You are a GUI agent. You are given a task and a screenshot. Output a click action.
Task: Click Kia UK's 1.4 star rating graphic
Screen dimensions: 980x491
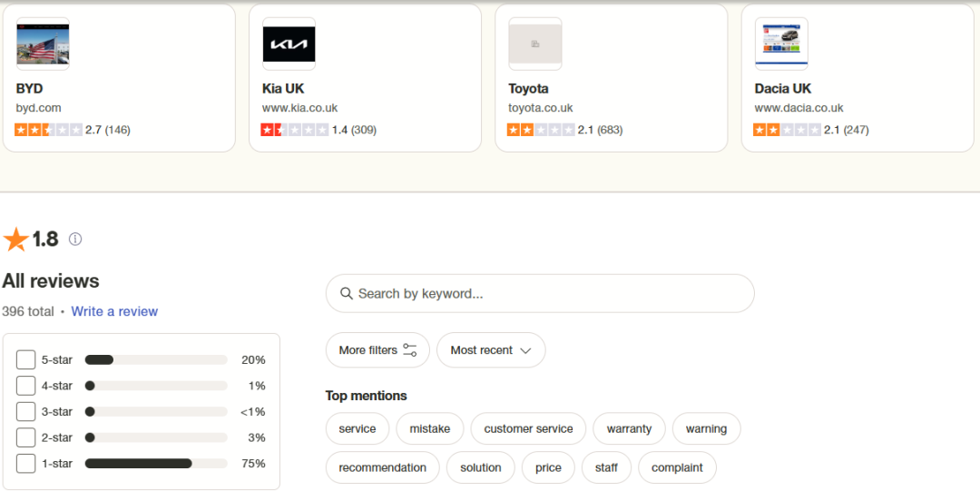295,130
